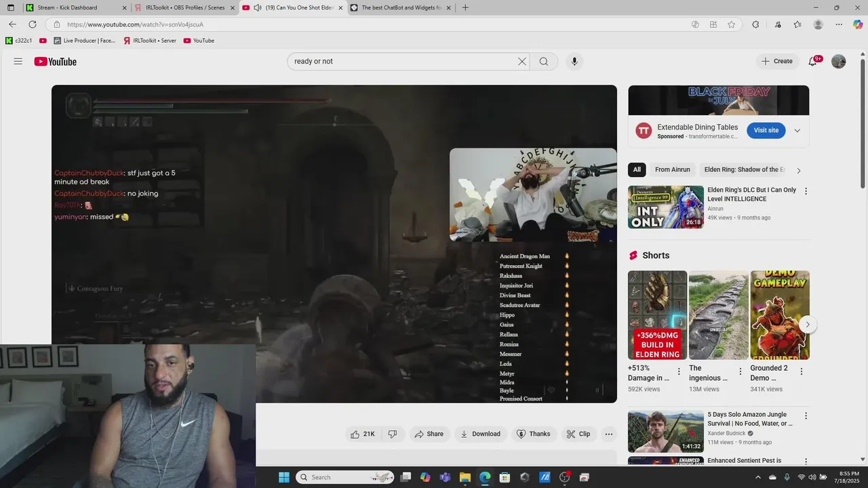Click the Download button

click(x=480, y=434)
